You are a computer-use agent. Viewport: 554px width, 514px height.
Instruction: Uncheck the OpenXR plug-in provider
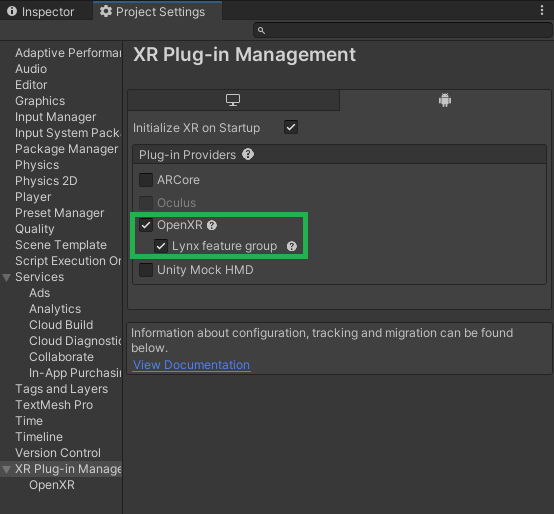tap(146, 225)
